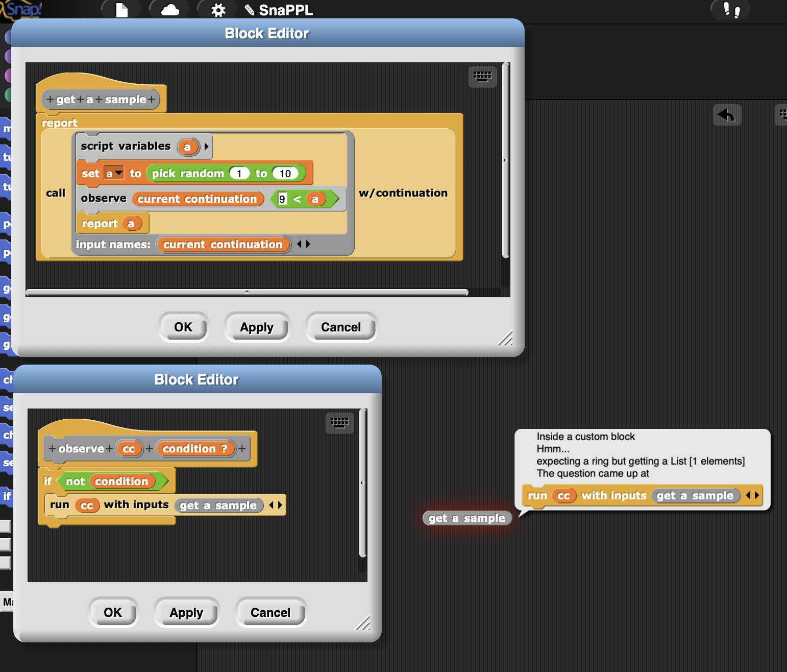Click plus after 'sample' in block prototype
The image size is (787, 672).
tap(152, 100)
